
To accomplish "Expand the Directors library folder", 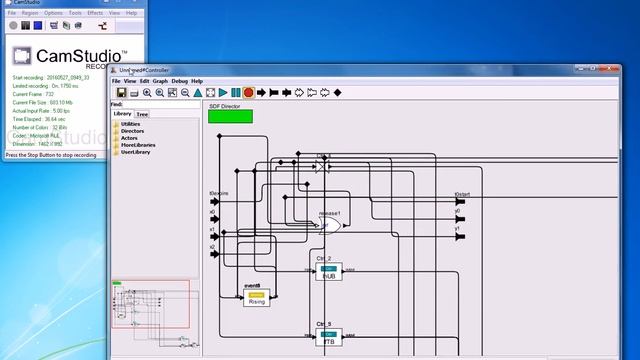I will point(132,131).
